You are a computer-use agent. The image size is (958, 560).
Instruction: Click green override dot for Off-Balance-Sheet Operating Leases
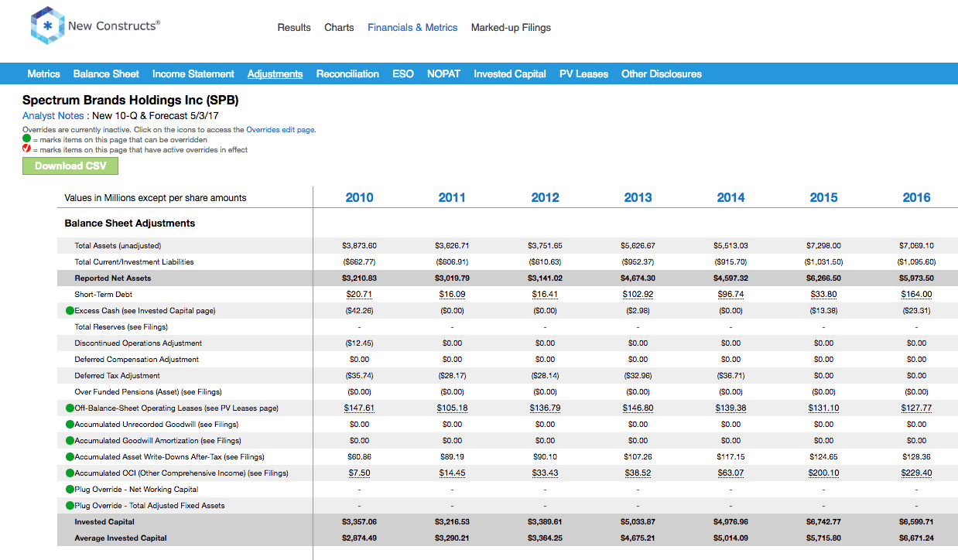click(x=70, y=408)
